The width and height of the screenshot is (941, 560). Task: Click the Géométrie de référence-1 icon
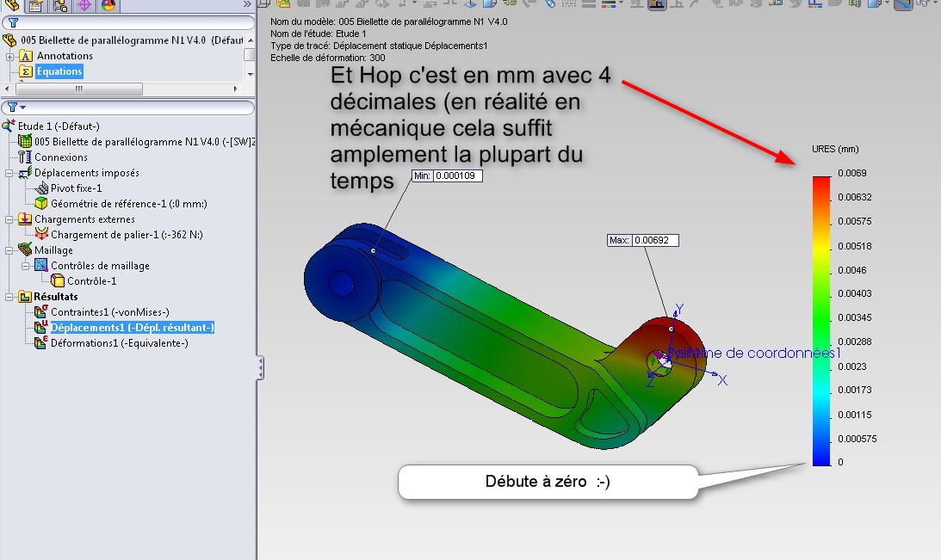pos(41,204)
